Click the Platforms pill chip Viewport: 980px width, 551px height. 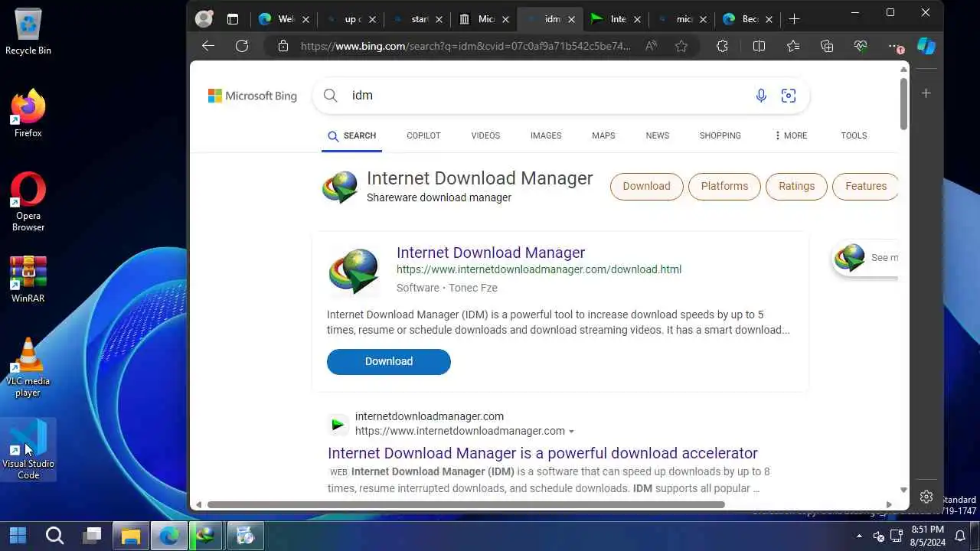pos(724,186)
